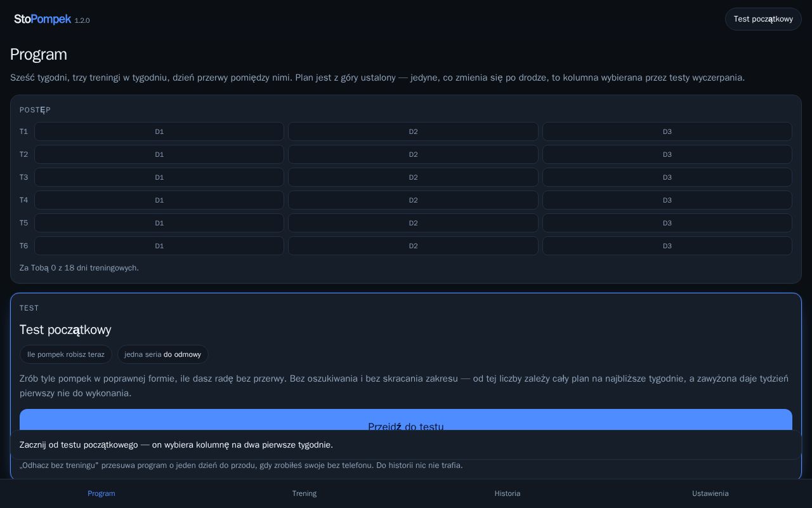Select week T4 day D2 cell
The height and width of the screenshot is (508, 812).
pyautogui.click(x=413, y=200)
